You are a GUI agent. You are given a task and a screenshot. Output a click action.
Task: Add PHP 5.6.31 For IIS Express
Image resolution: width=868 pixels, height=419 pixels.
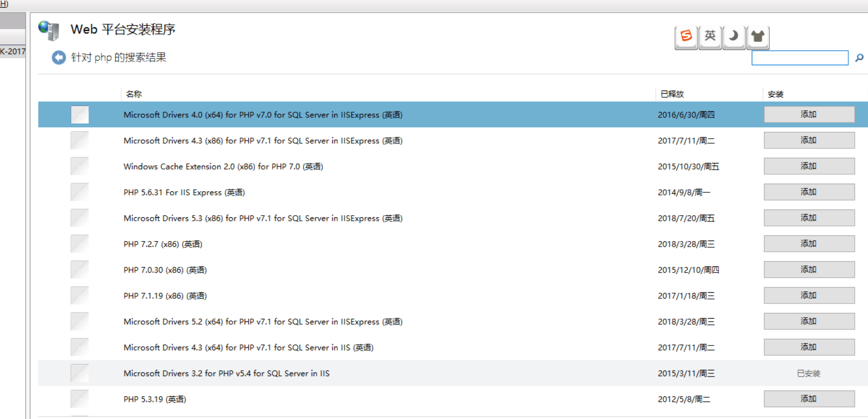[x=809, y=192]
